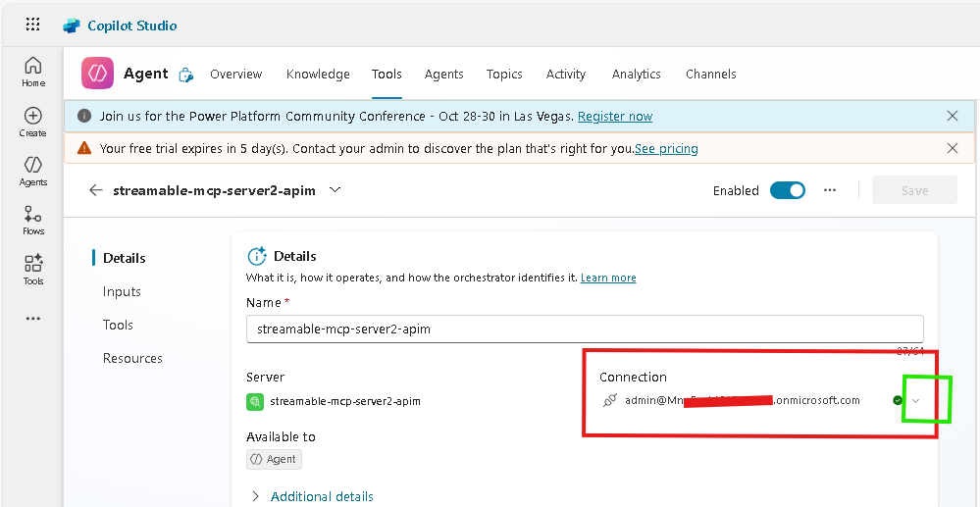
Task: Select the Tools tab
Action: click(387, 74)
